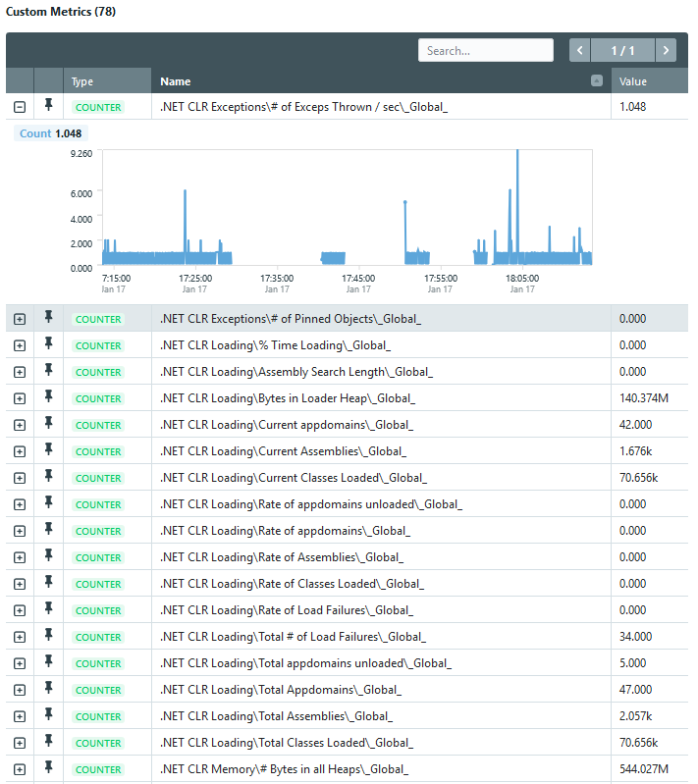Pin the # Bytes in all Heaps metric
The height and width of the screenshot is (784, 698).
coord(48,767)
